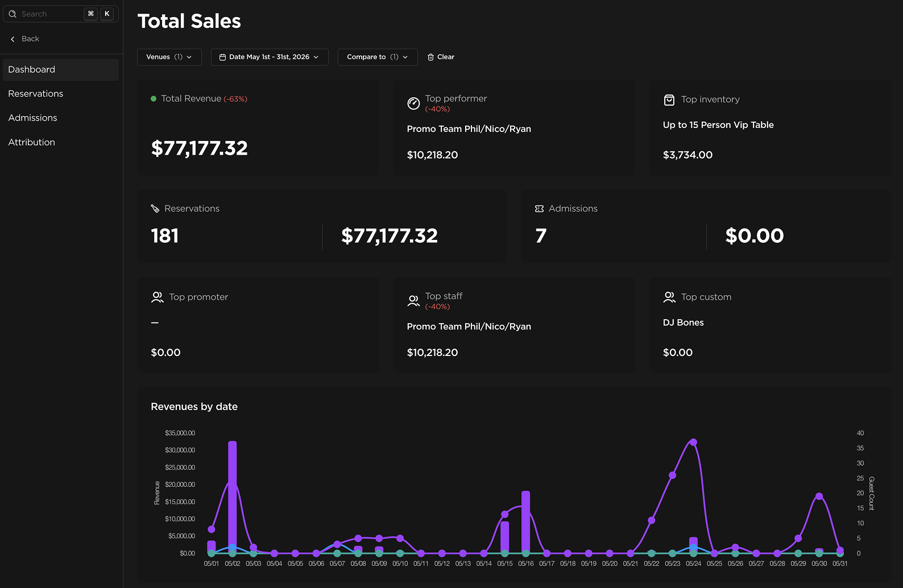Click the 05/30 guest count point

click(819, 496)
